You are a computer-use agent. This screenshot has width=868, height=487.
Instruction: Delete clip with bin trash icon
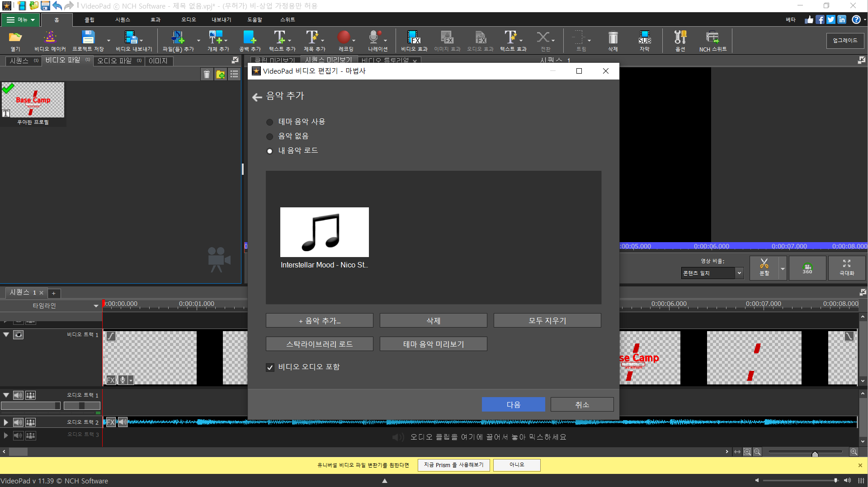coord(207,75)
